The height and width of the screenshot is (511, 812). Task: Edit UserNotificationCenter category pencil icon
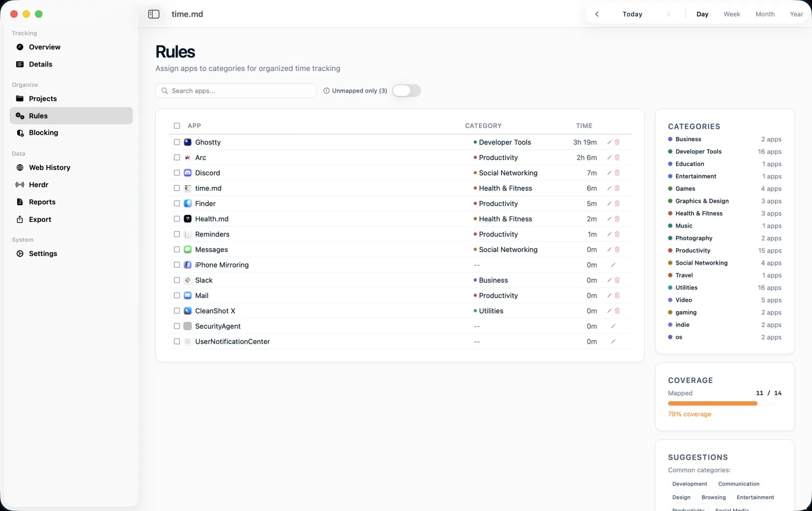(x=613, y=341)
